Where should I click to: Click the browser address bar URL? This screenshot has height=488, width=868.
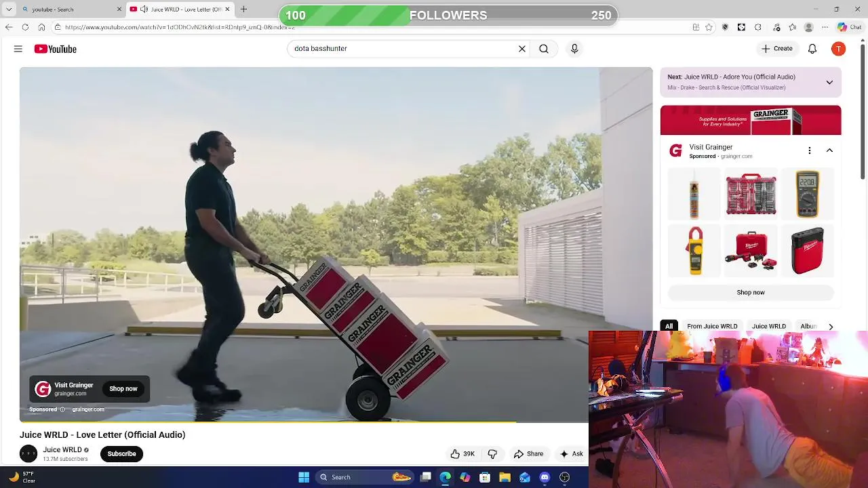point(180,27)
